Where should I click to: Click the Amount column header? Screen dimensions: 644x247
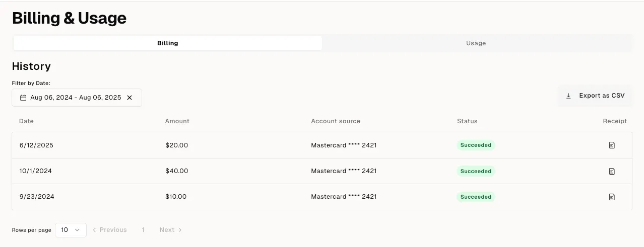pyautogui.click(x=177, y=121)
